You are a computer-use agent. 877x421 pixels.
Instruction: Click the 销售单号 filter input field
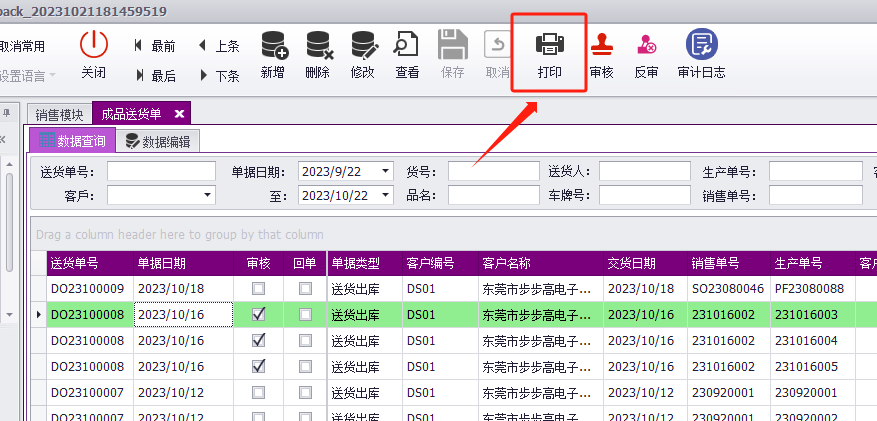pos(815,195)
